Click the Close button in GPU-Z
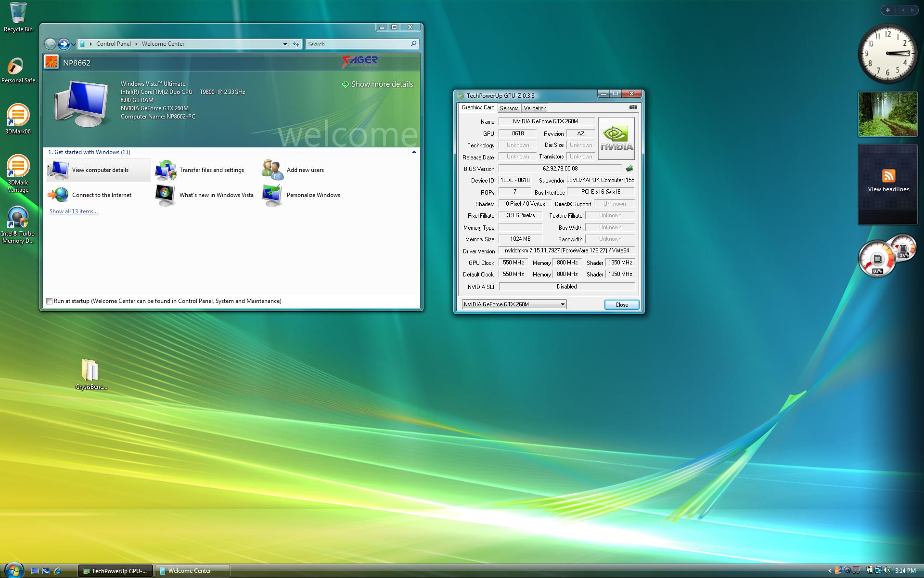This screenshot has height=578, width=924. pyautogui.click(x=621, y=304)
